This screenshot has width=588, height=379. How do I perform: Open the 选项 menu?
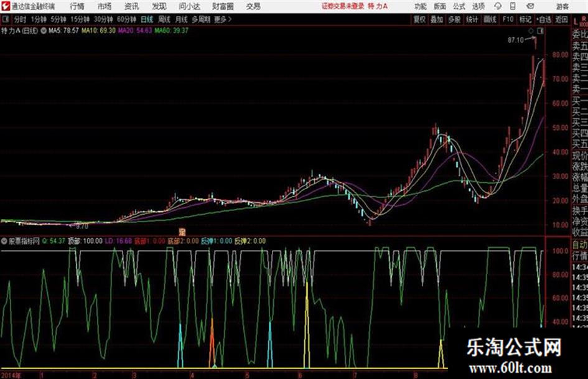click(x=478, y=6)
